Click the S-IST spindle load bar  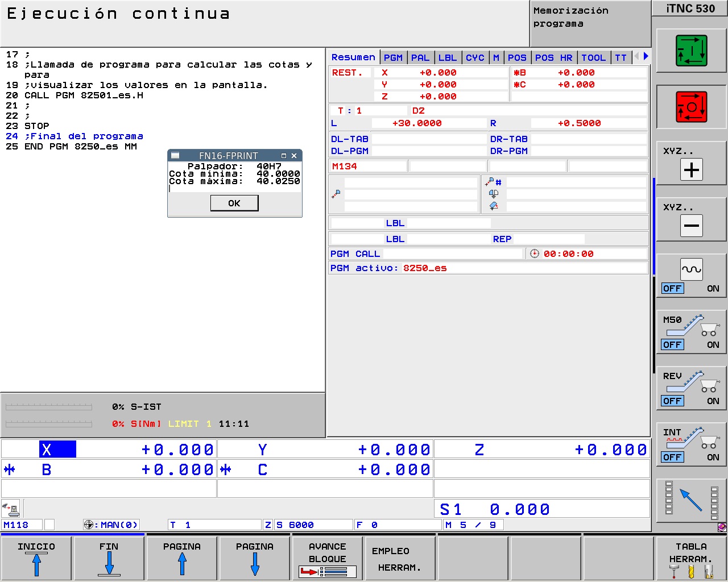click(48, 407)
